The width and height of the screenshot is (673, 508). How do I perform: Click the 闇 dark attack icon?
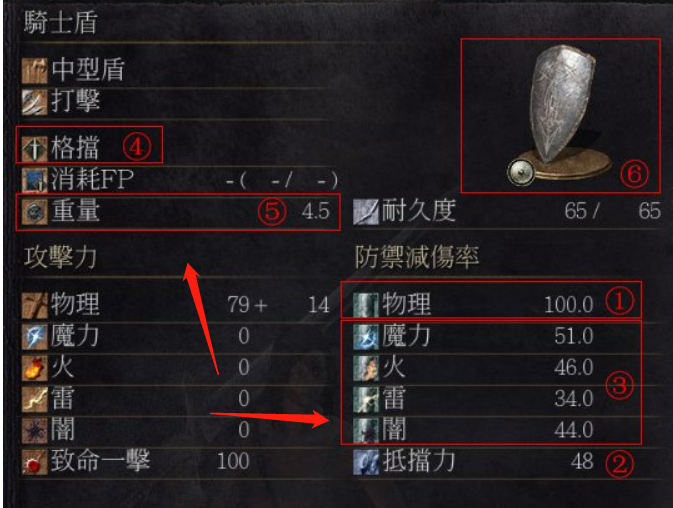tap(34, 430)
